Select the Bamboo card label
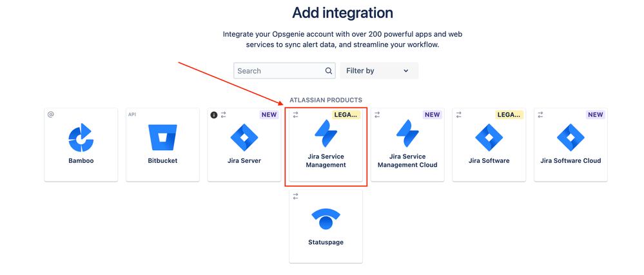This screenshot has height=275, width=644. (x=81, y=161)
